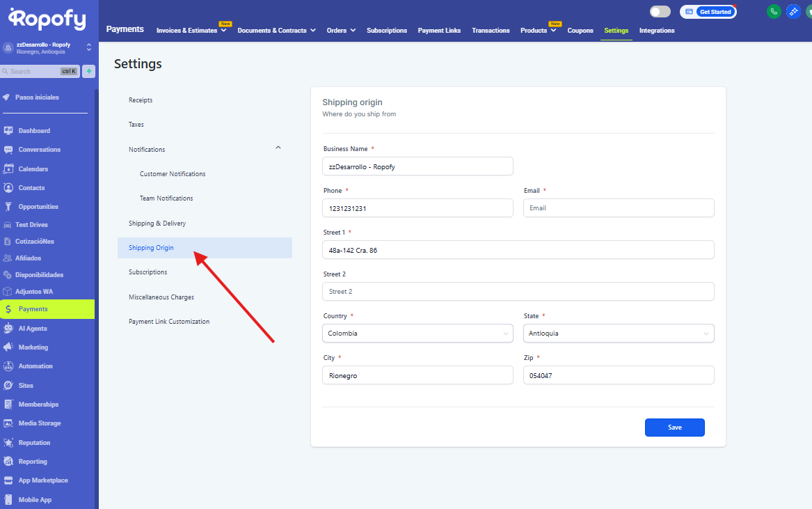Open the Country dropdown showing Colombia
The width and height of the screenshot is (812, 509).
click(417, 334)
